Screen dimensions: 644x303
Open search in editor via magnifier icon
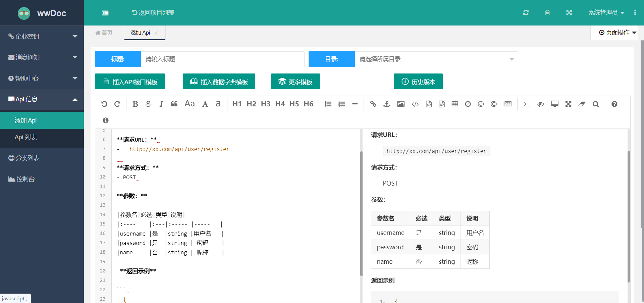click(x=596, y=104)
